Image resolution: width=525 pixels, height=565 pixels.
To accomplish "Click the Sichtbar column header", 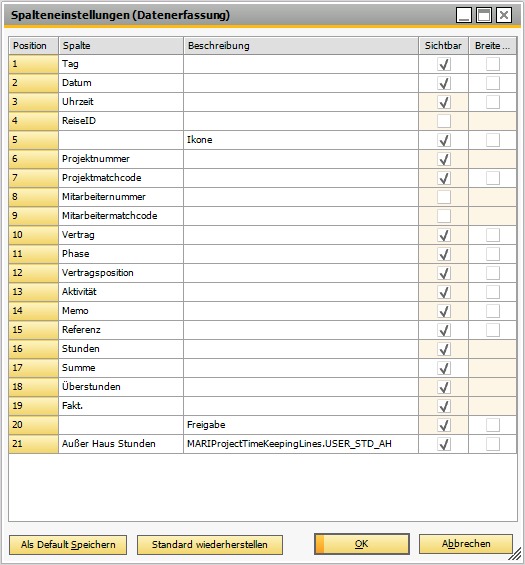I will 444,46.
